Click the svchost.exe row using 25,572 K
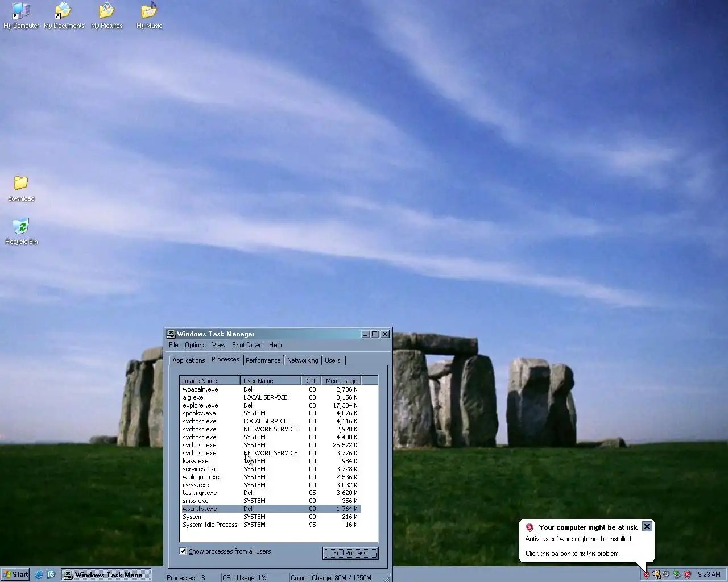728x582 pixels. click(x=271, y=445)
